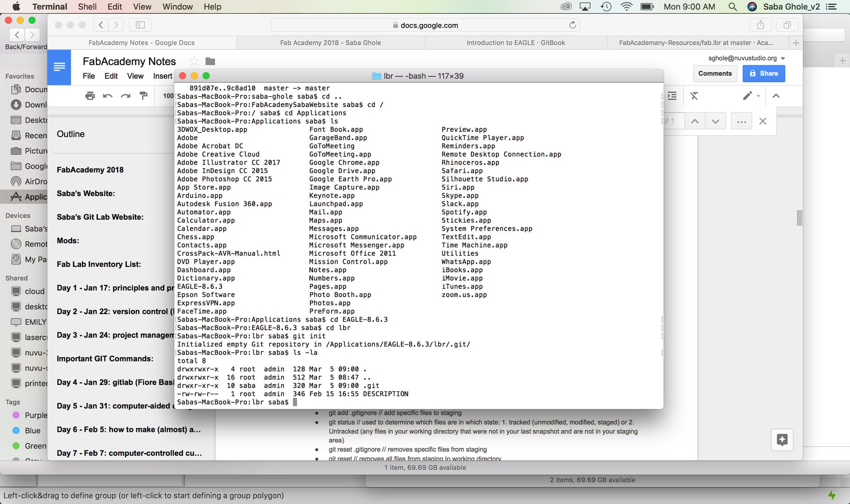Open more find options ellipsis
This screenshot has width=850, height=504.
pyautogui.click(x=742, y=121)
